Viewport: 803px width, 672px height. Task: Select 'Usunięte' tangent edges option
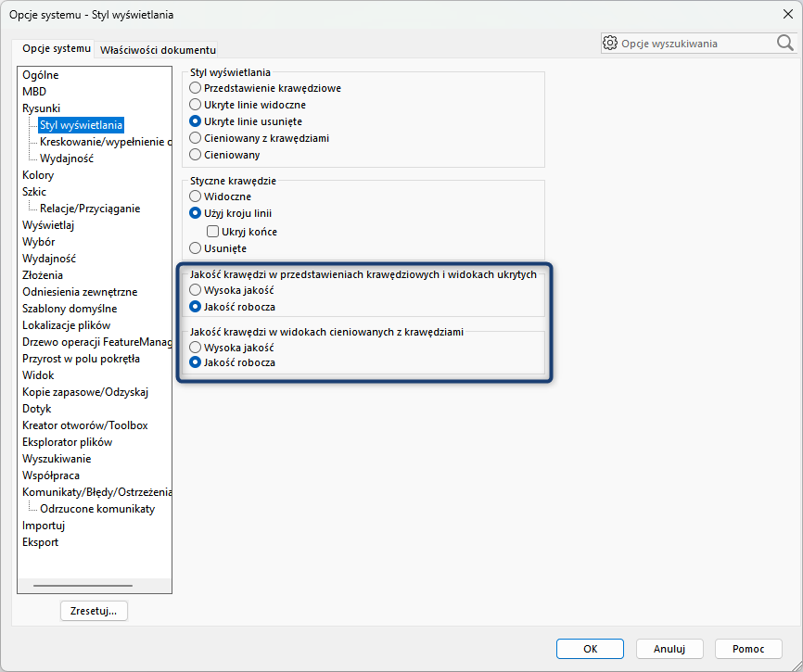click(x=195, y=248)
